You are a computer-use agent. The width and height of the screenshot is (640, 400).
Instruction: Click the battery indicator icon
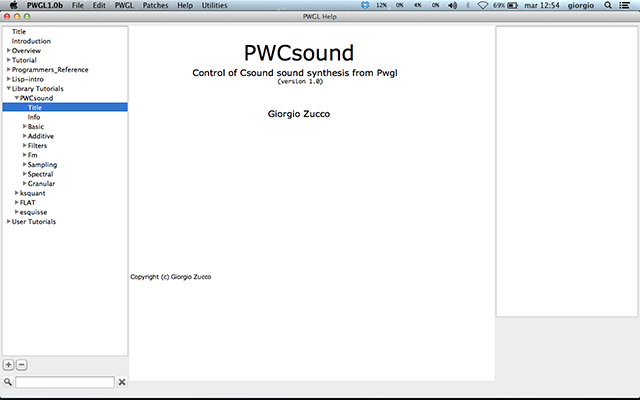[x=513, y=5]
